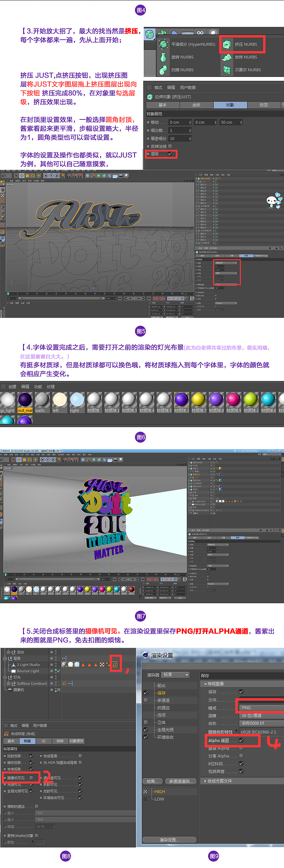This screenshot has height=868, width=284.
Task: Open the 深度 16 位/通道 dropdown
Action: [x=262, y=715]
